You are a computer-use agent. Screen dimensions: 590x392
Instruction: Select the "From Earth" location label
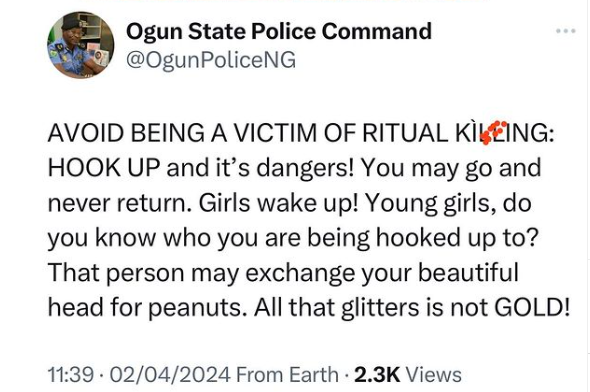point(287,375)
